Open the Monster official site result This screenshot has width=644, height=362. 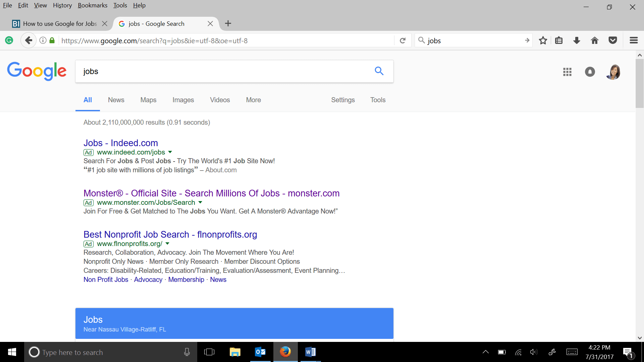(211, 193)
